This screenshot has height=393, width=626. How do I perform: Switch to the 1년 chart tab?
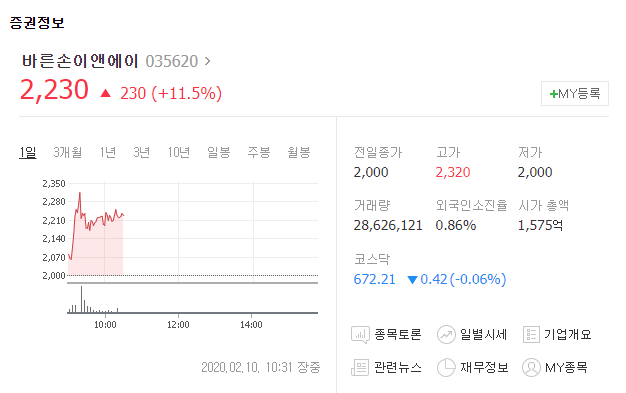coord(107,152)
